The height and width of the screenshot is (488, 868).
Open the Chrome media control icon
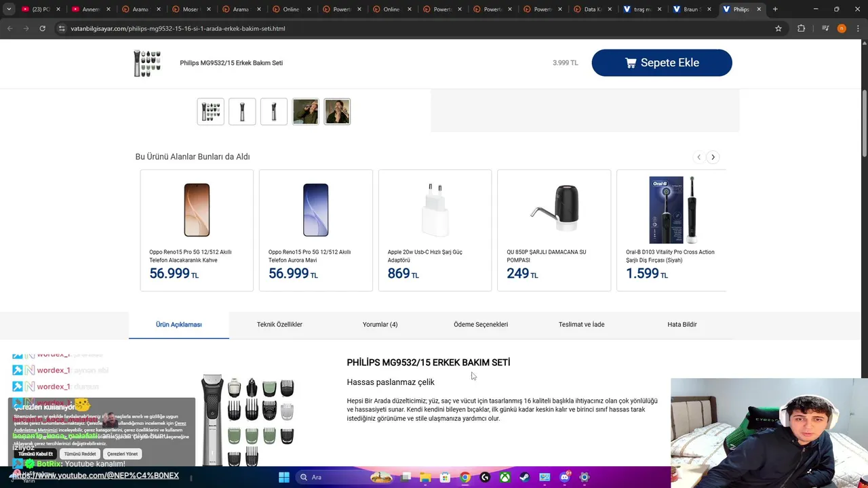(x=825, y=28)
